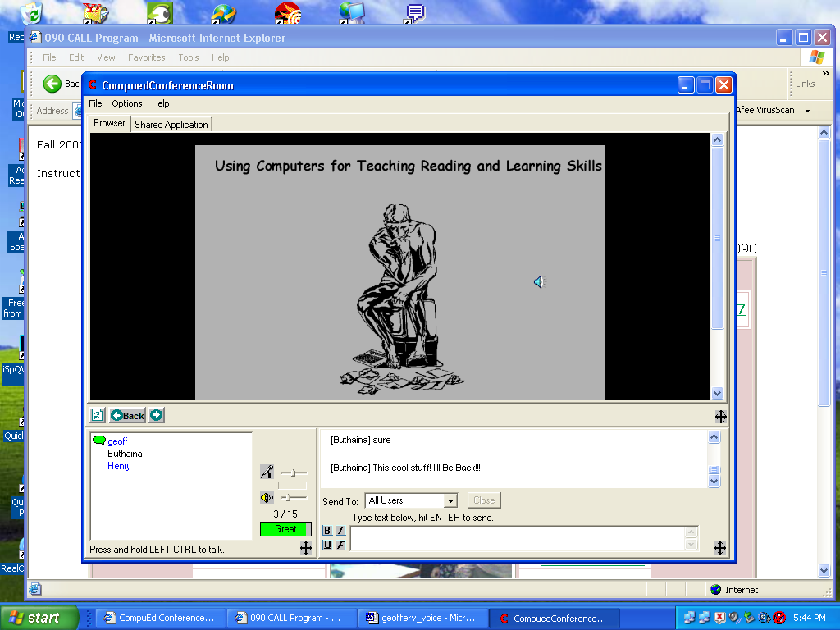
Task: Click the Thinker image on the slide
Action: [x=402, y=300]
